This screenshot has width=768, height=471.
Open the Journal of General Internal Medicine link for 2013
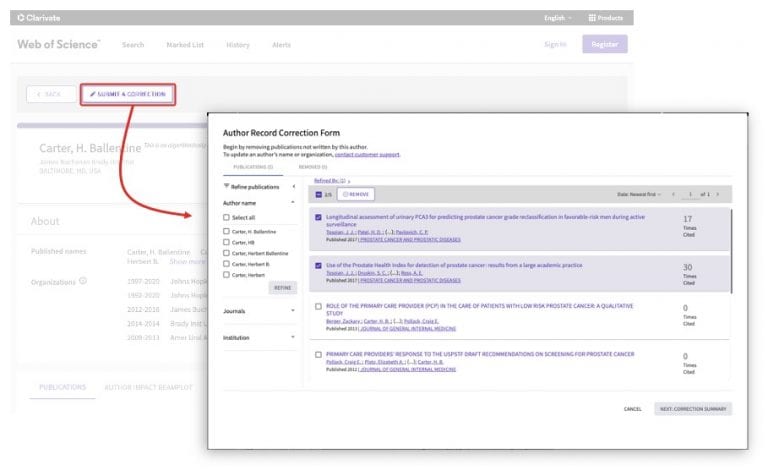(x=408, y=329)
